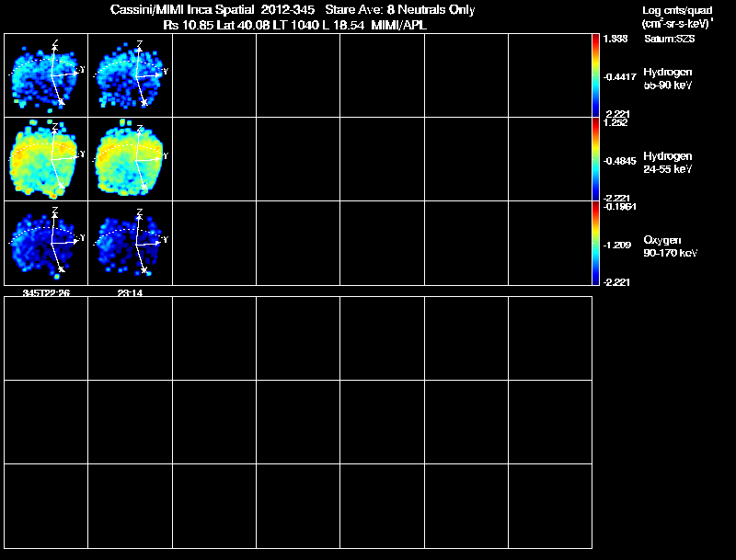
Task: Click the Oxygen 90-170 keV row label
Action: coord(671,246)
